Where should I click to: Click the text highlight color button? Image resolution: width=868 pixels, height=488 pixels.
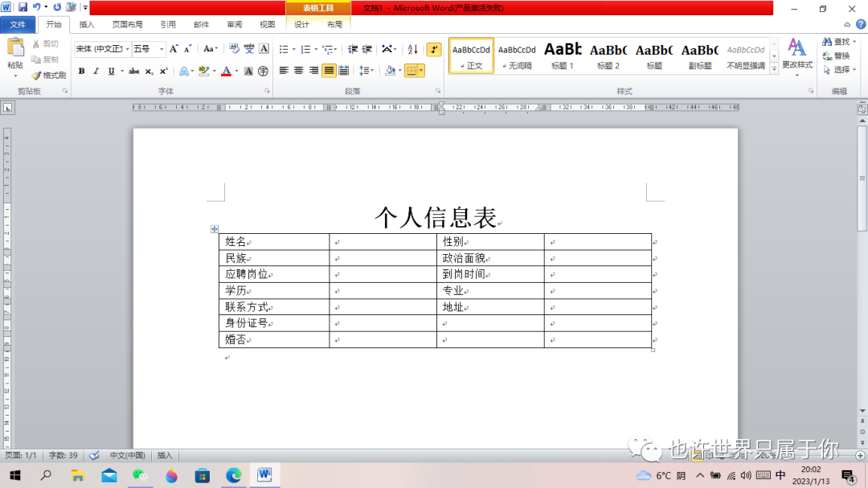pos(203,71)
